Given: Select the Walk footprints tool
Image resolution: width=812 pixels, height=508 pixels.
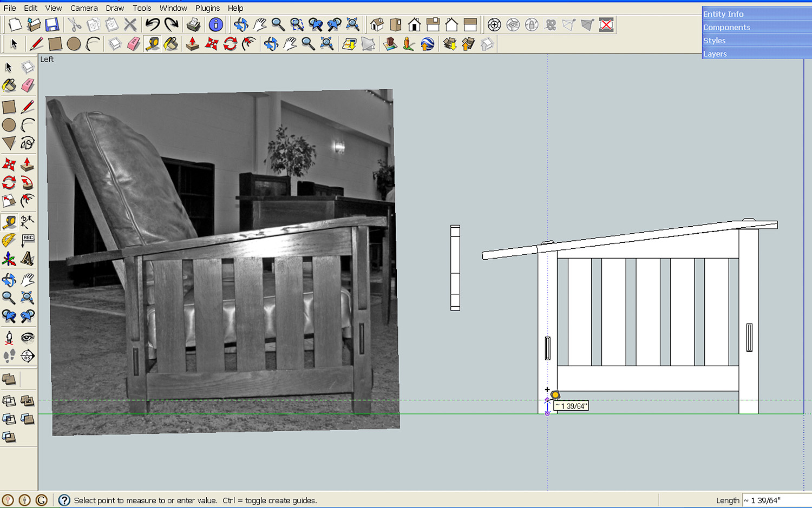Looking at the screenshot, I should tap(9, 356).
